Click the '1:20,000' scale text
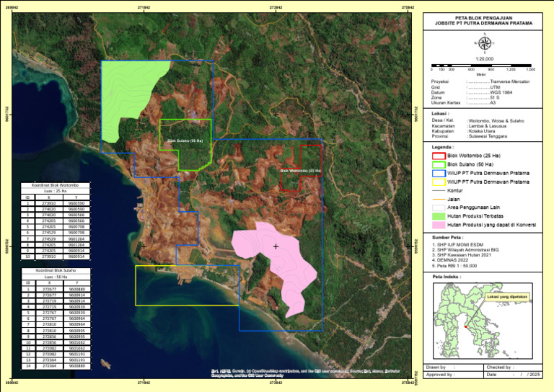This screenshot has height=392, width=554. coord(485,59)
